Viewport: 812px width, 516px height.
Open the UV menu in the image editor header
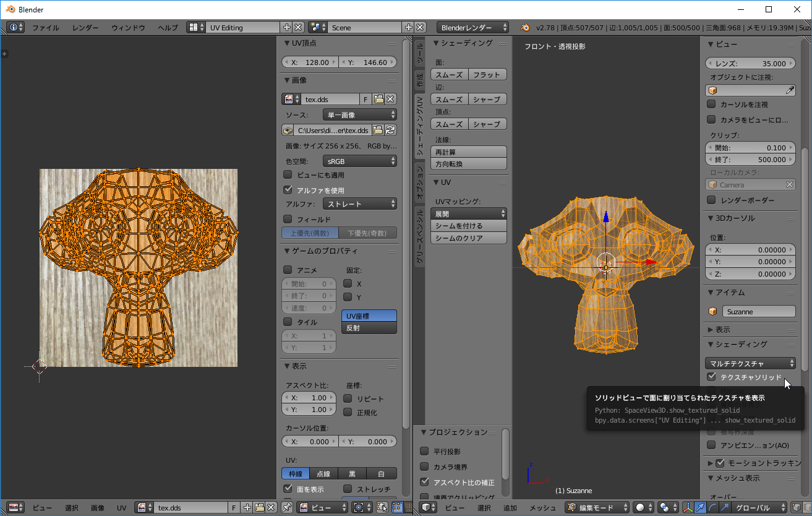[121, 507]
